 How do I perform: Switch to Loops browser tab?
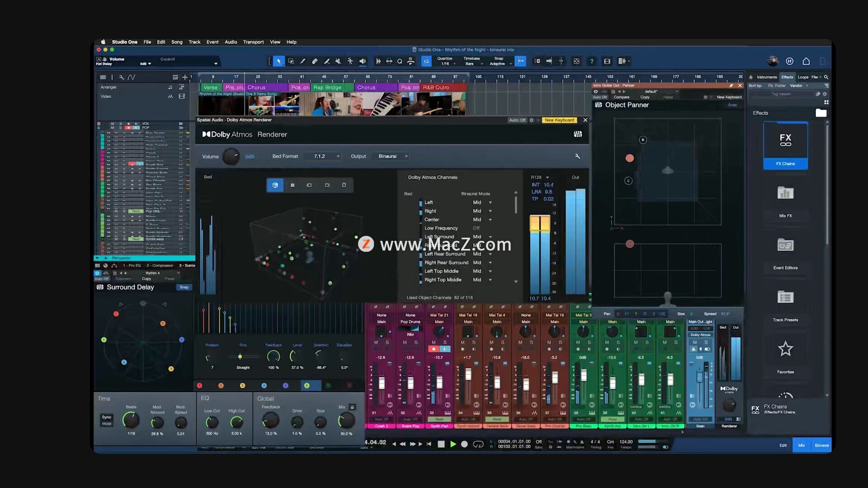click(803, 77)
